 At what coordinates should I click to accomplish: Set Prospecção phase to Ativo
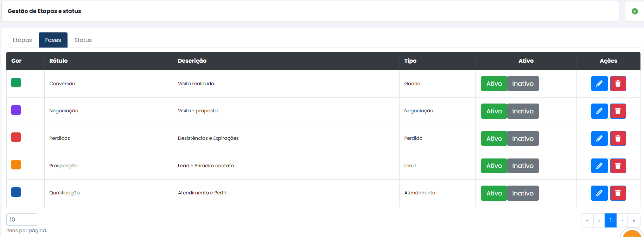coord(494,166)
